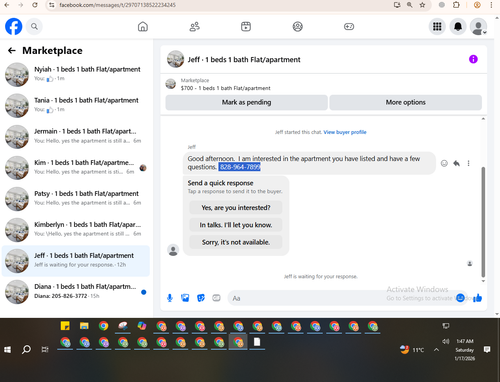
Task: Click Jeff's chat header avatar
Action: click(175, 59)
